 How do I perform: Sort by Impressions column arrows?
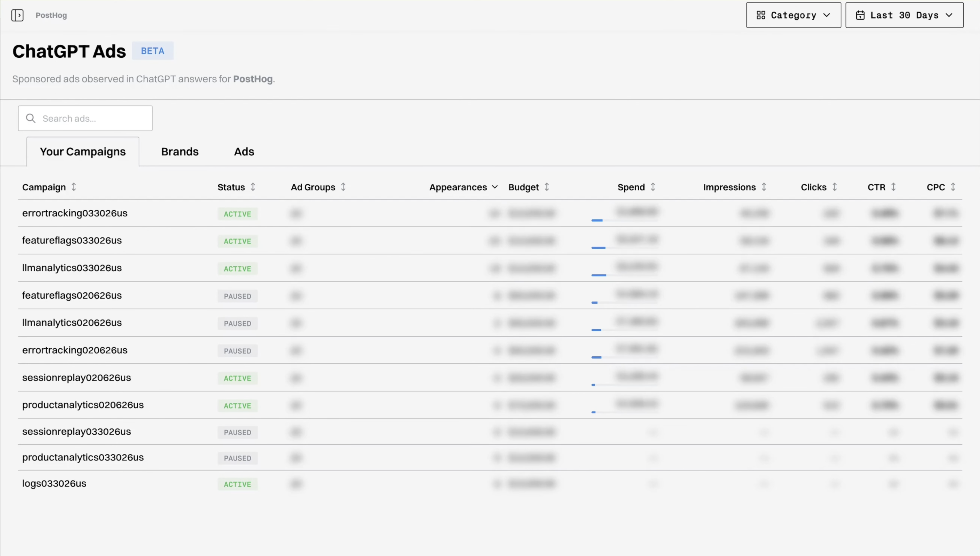click(x=764, y=187)
